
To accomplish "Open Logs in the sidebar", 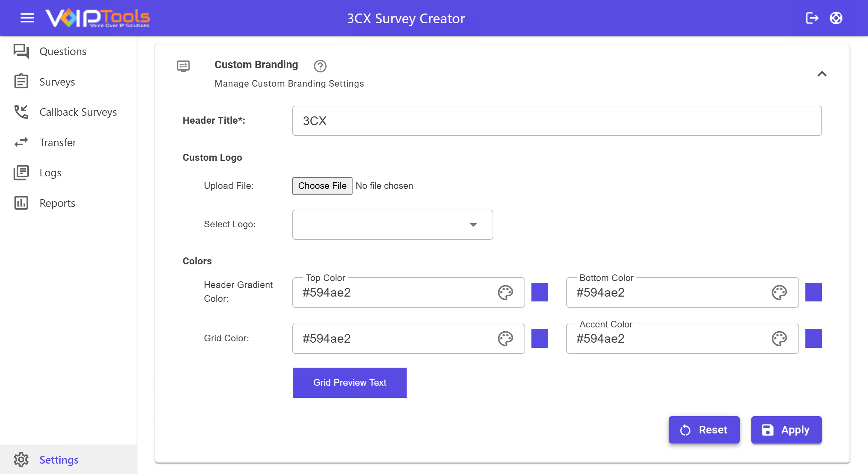I will point(68,173).
